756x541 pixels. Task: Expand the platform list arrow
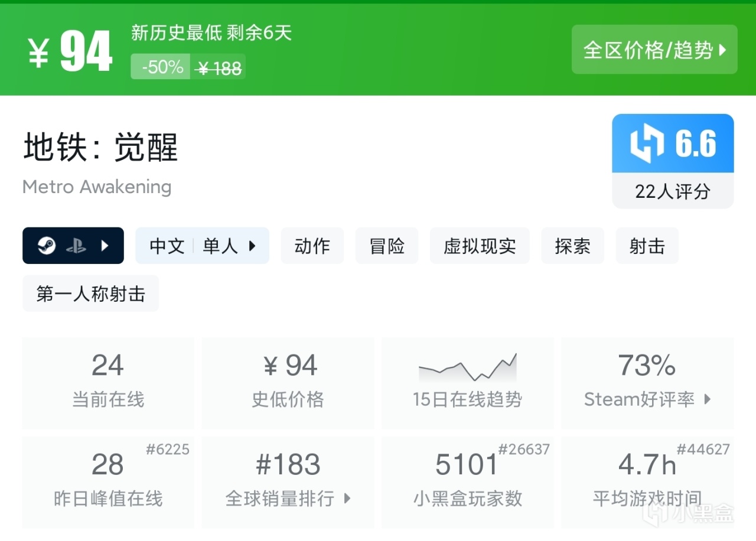coord(105,246)
